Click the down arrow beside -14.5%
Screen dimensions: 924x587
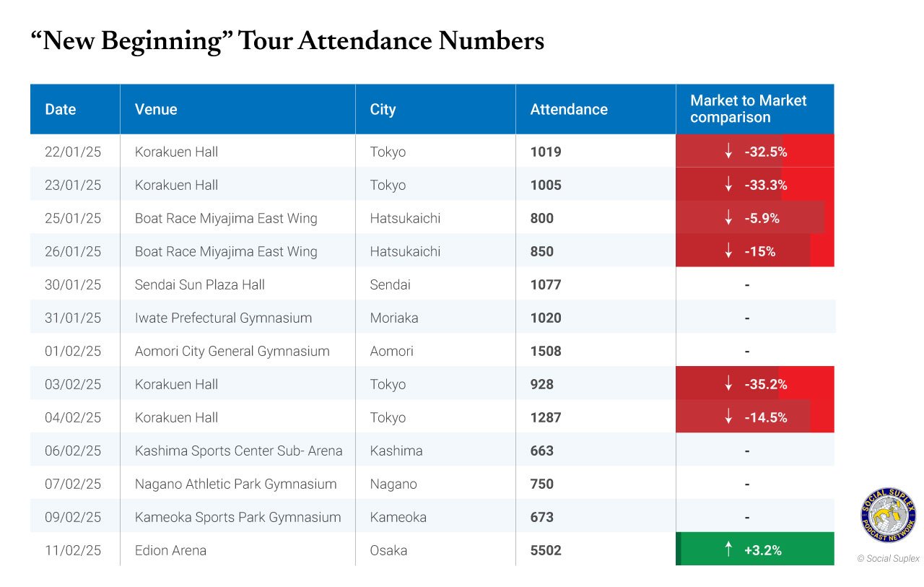coord(728,417)
